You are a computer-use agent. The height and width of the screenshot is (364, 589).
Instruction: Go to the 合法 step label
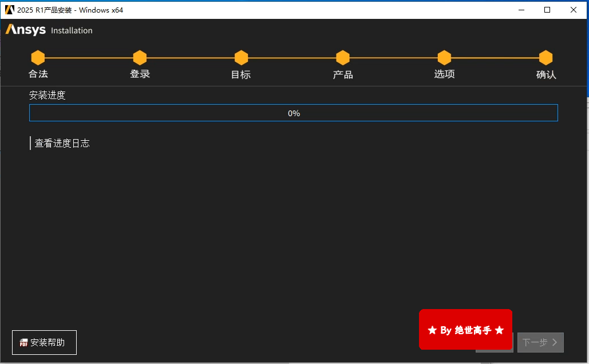38,74
